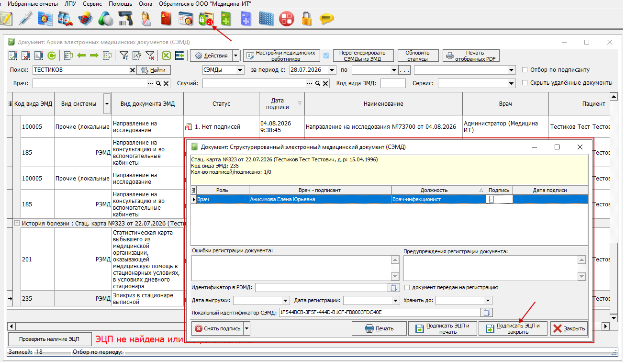Open the Окна menu
This screenshot has width=624, height=363.
click(145, 4)
